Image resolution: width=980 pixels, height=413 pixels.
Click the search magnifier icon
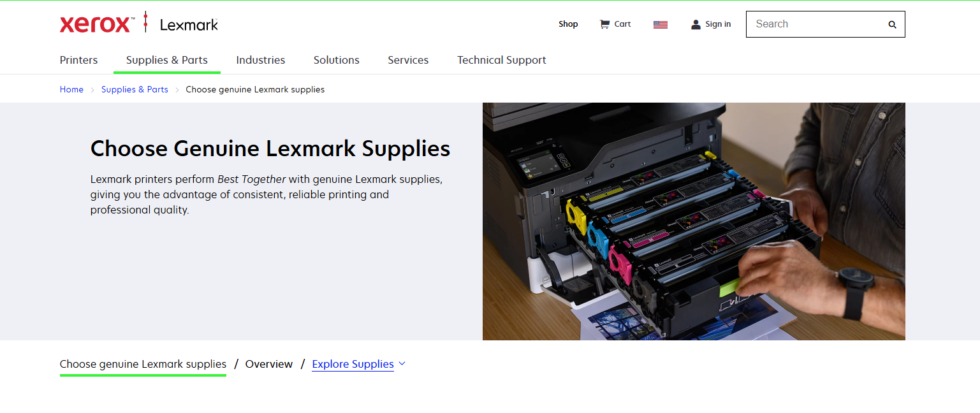coord(892,25)
